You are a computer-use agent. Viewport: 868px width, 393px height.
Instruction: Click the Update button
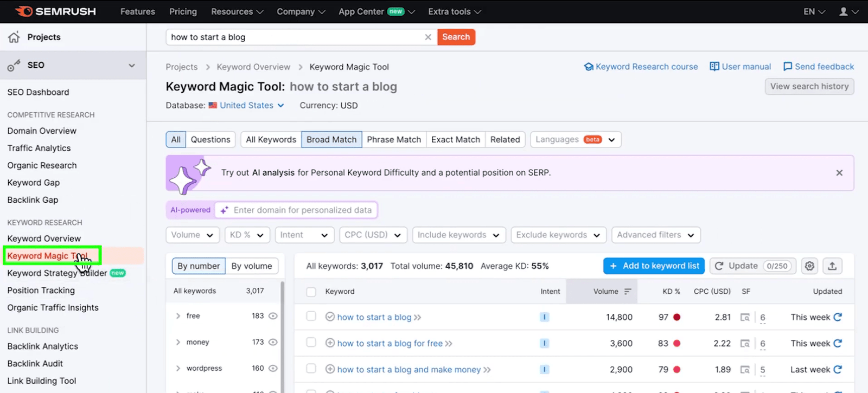click(x=753, y=266)
